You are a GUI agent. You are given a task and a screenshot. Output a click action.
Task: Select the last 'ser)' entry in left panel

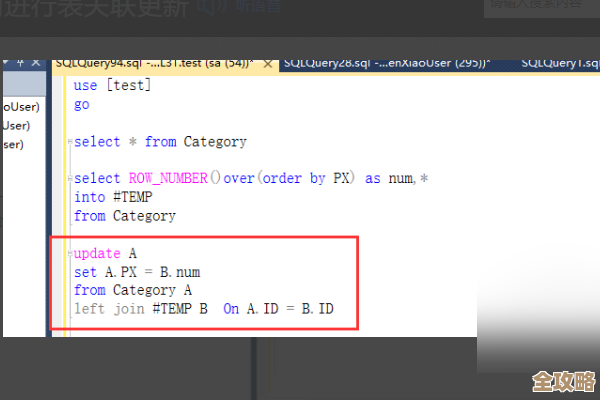tap(13, 144)
